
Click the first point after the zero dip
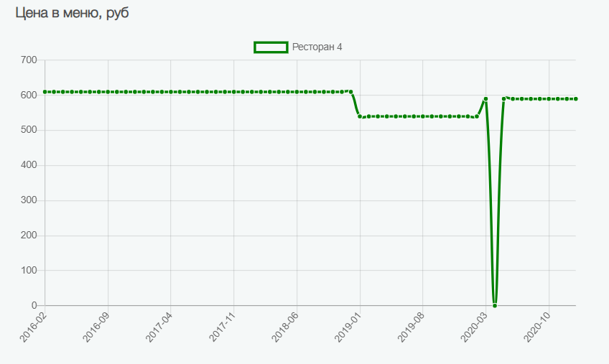504,98
